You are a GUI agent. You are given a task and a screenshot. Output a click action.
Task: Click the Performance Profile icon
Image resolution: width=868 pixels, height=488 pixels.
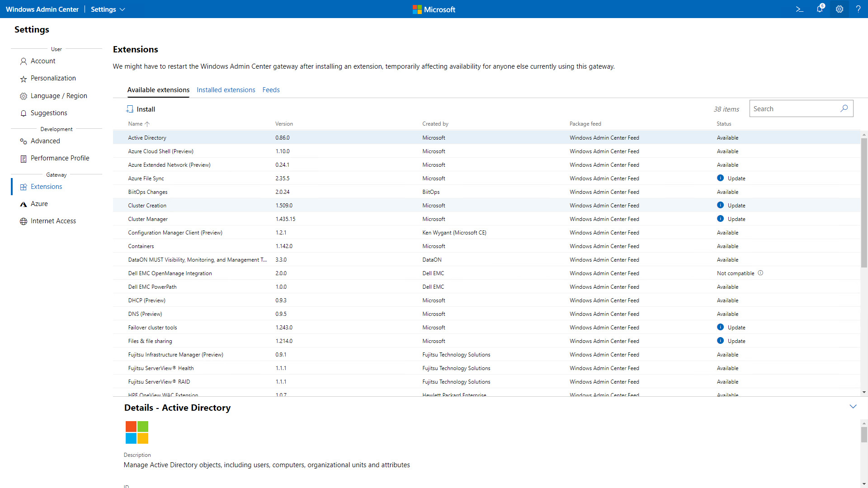tap(24, 159)
